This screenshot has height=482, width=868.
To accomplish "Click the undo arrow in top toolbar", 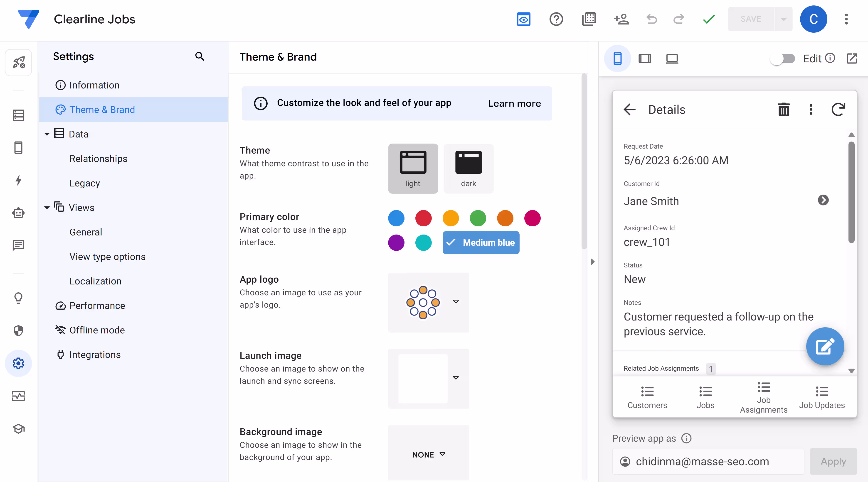I will (651, 19).
